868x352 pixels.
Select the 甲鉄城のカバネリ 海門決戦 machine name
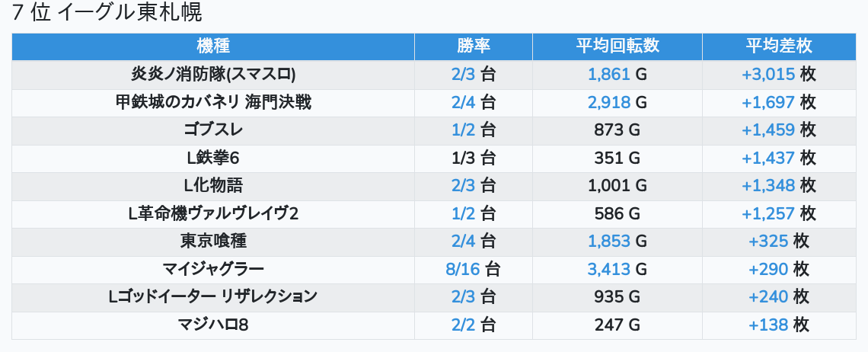click(213, 102)
